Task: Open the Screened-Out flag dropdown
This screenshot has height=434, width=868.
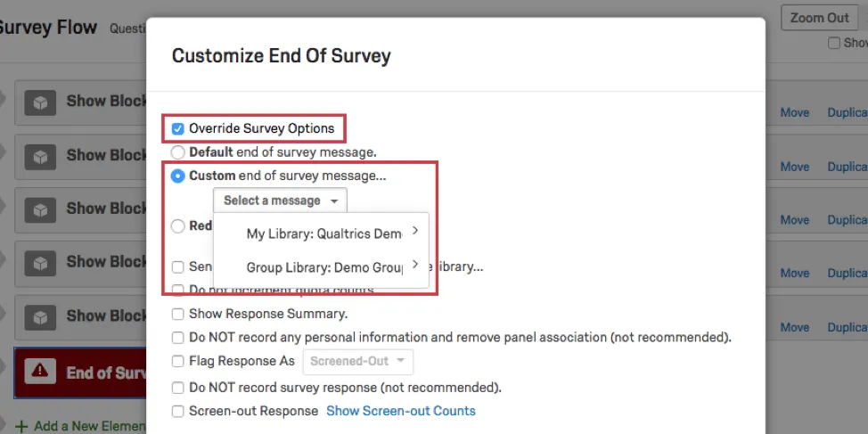Action: [358, 361]
